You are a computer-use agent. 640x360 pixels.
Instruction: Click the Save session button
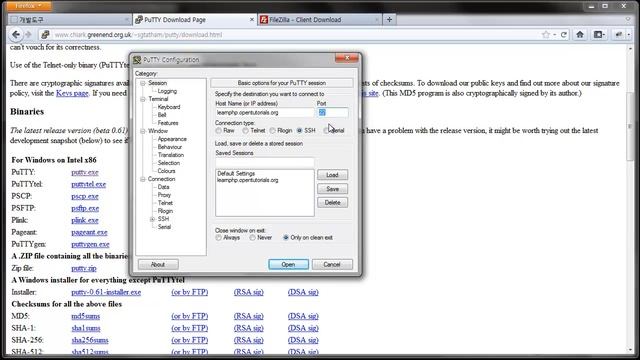coord(332,189)
